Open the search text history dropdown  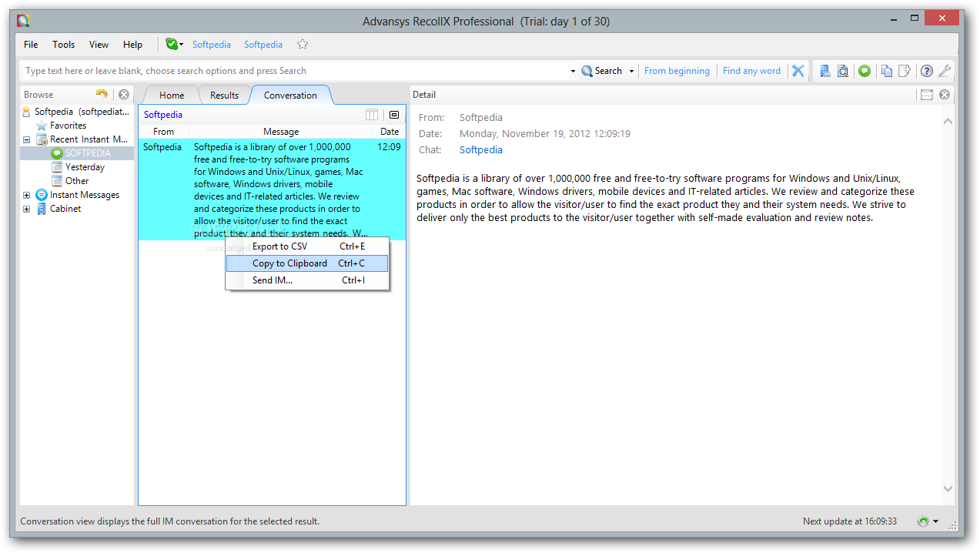pos(573,72)
